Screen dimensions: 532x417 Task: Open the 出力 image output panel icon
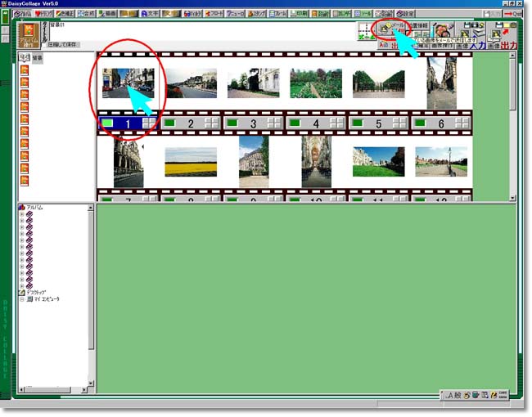(x=502, y=35)
